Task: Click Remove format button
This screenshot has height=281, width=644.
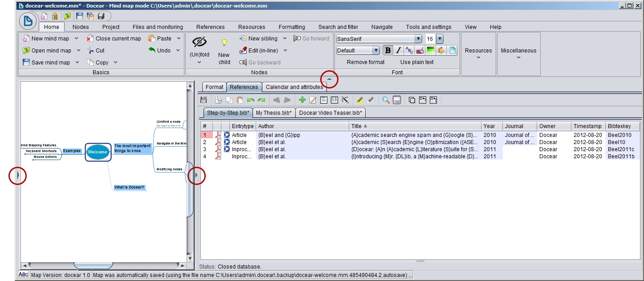Action: 366,62
